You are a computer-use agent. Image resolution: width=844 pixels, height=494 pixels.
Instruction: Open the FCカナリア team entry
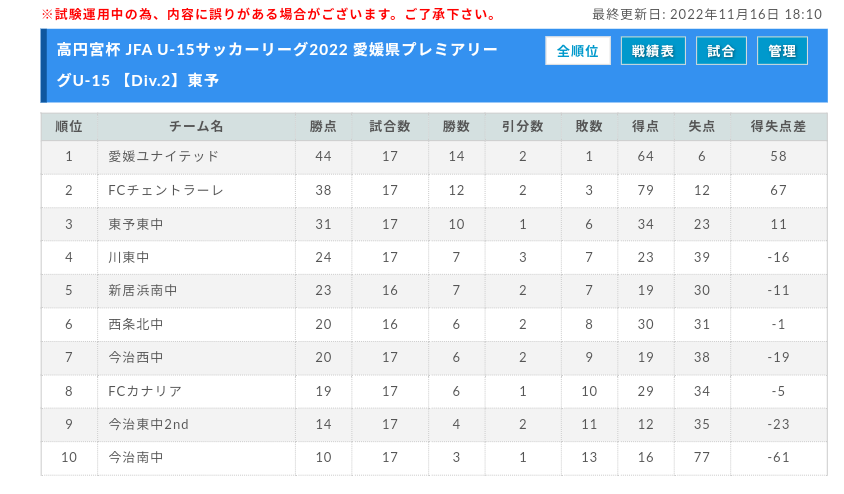point(145,391)
